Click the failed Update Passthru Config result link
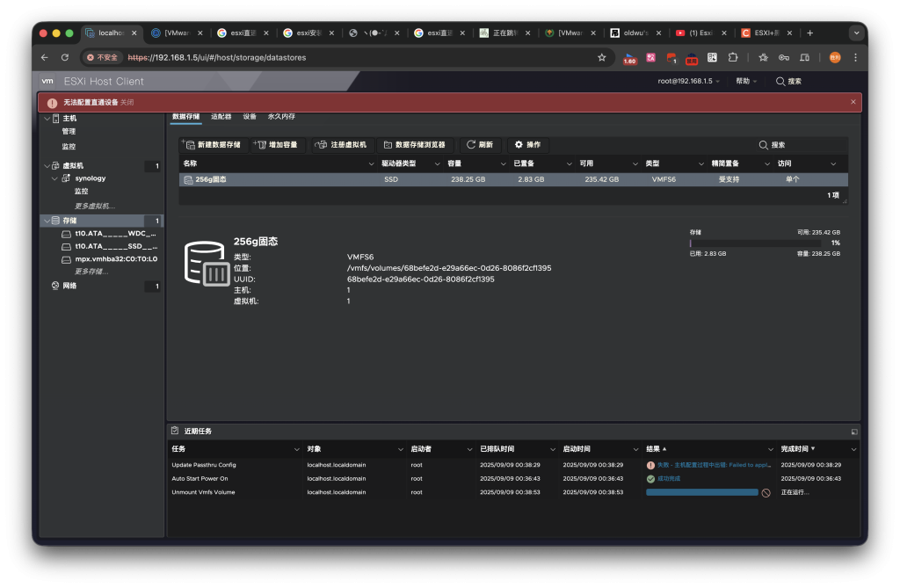Viewport: 900px width, 588px height. pyautogui.click(x=713, y=465)
